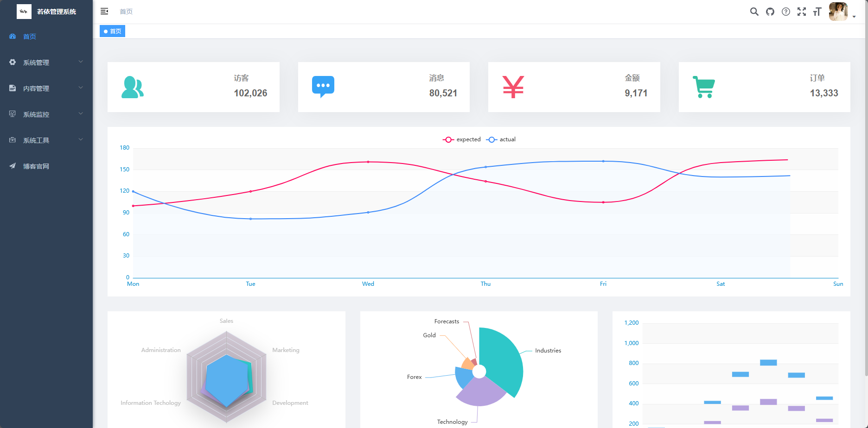The image size is (868, 428).
Task: Click the document icon for 内容管理
Action: click(13, 88)
